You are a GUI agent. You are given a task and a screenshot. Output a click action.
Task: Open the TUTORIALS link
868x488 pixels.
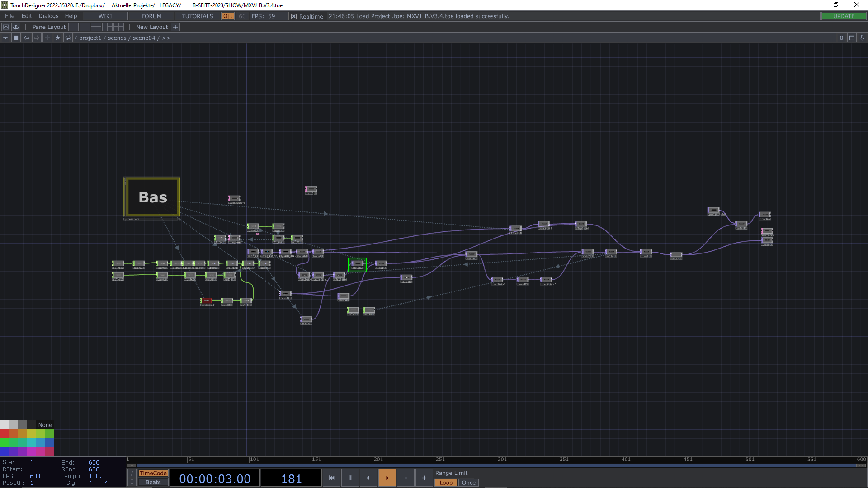197,16
